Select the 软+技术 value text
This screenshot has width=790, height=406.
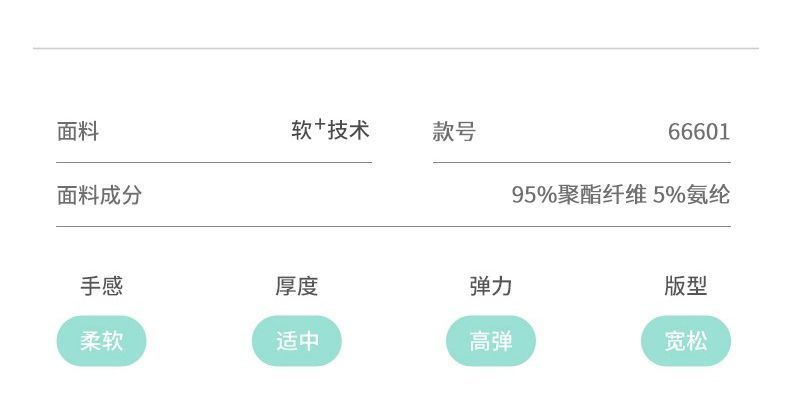tap(331, 130)
